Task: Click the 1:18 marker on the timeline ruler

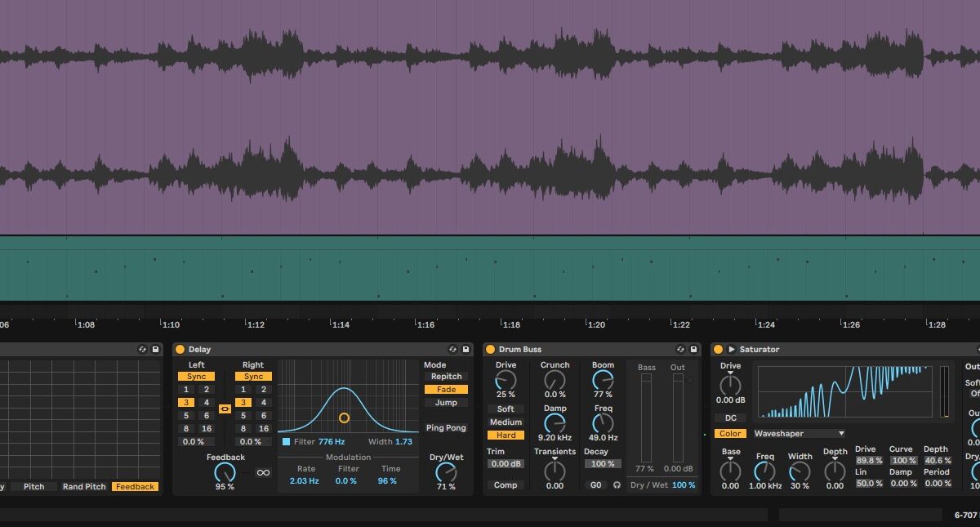Action: pos(510,324)
